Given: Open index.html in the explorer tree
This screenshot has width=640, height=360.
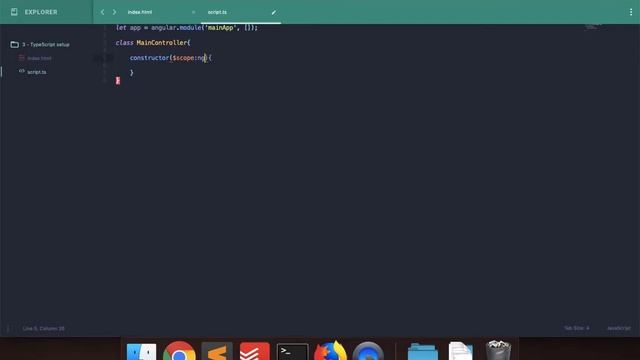Looking at the screenshot, I should tap(39, 58).
